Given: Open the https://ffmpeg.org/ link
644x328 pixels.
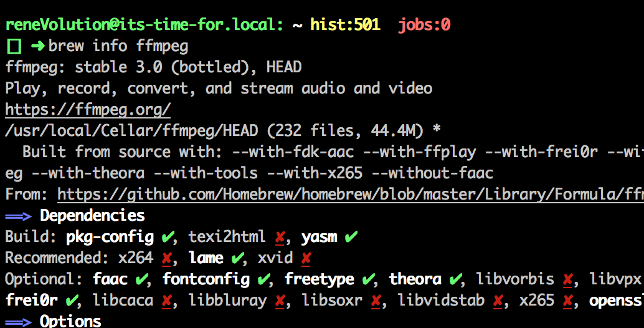Looking at the screenshot, I should [88, 110].
